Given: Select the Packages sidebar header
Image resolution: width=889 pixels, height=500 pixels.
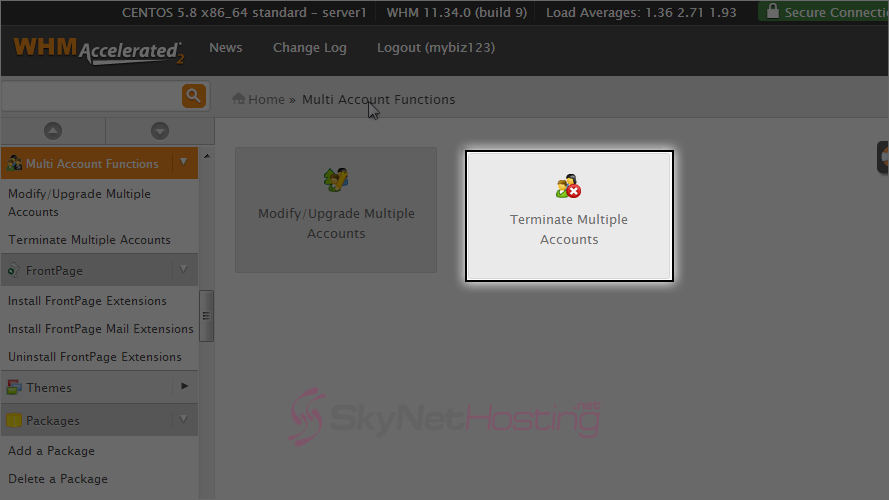Looking at the screenshot, I should 99,420.
